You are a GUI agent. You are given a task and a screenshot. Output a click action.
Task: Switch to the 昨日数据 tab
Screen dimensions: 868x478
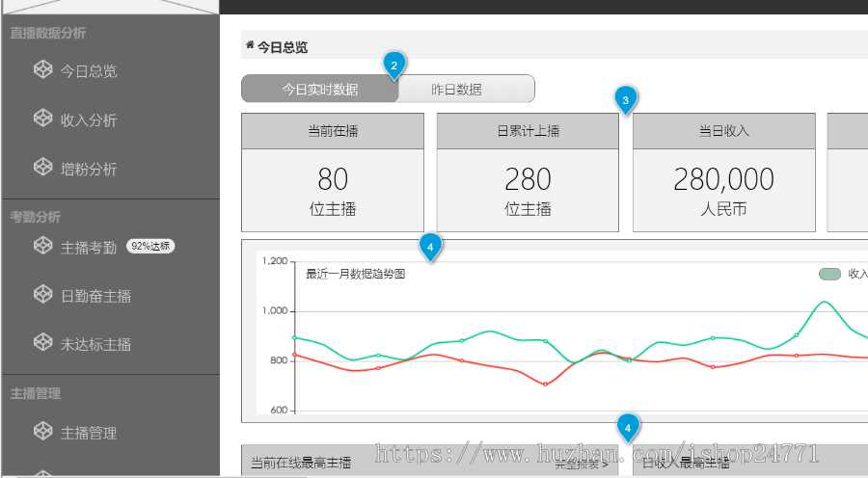coord(466,89)
